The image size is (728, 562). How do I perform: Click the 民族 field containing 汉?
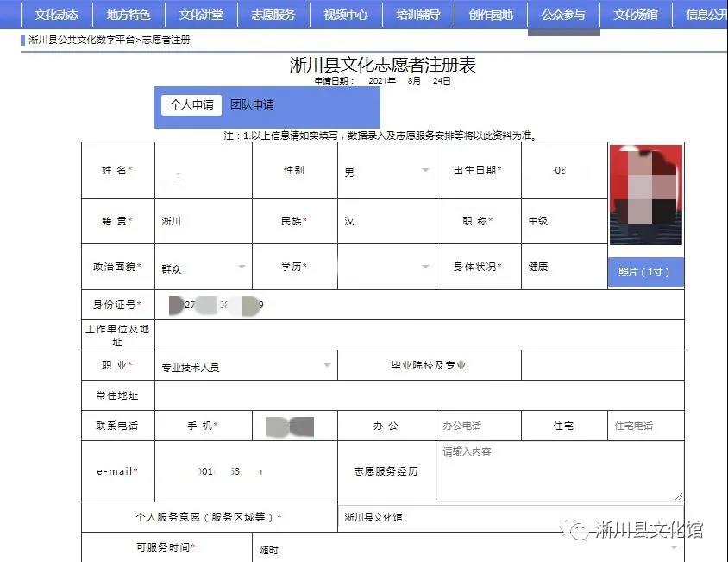point(386,221)
